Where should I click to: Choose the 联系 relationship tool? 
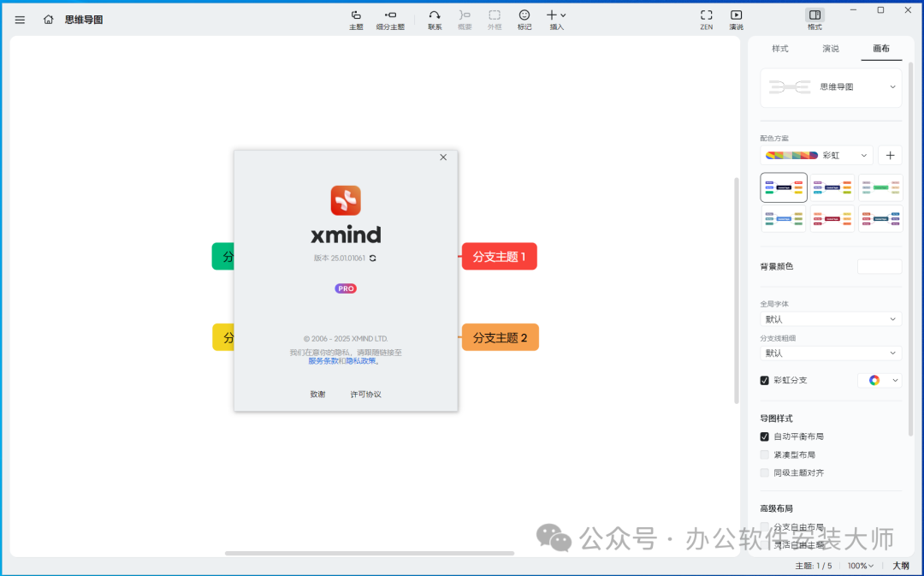(x=435, y=20)
